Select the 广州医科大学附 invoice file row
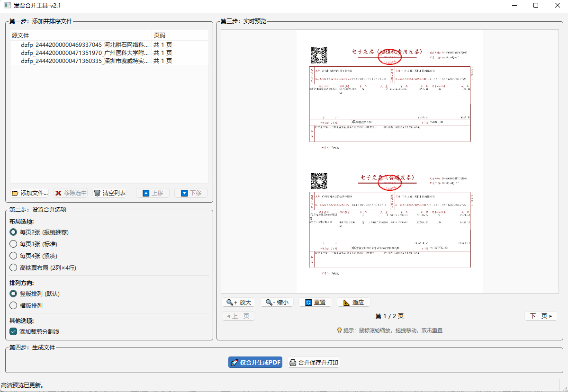This screenshot has width=568, height=392. click(x=85, y=53)
